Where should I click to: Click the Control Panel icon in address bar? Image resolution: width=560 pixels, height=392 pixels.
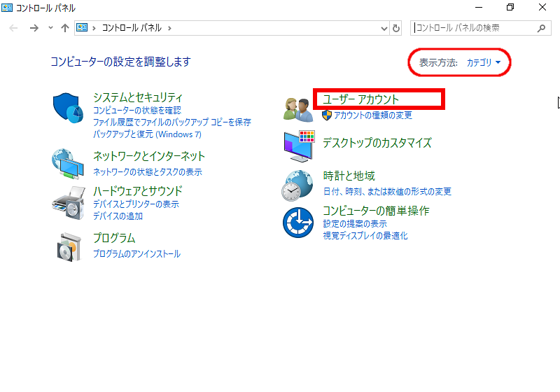82,27
